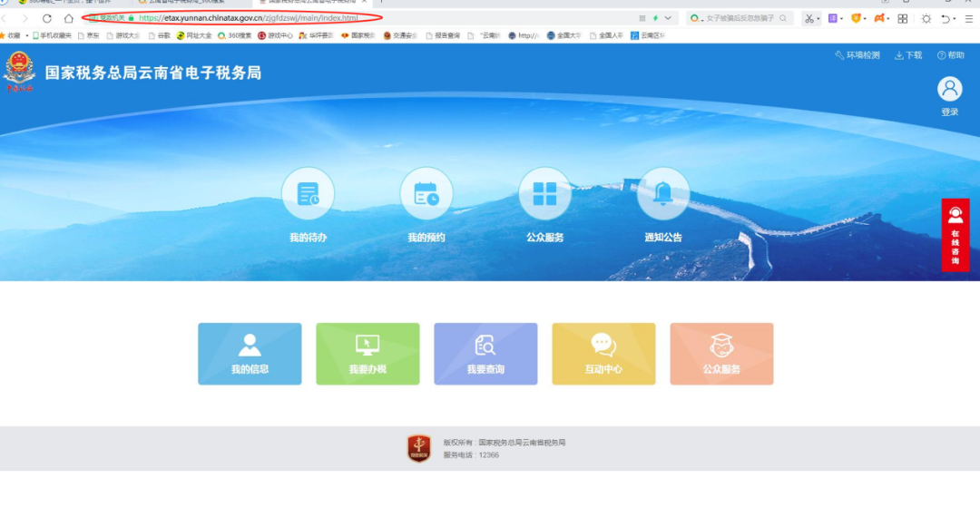980x507 pixels.
Task: Open the 我的预约 calendar icon
Action: 426,193
